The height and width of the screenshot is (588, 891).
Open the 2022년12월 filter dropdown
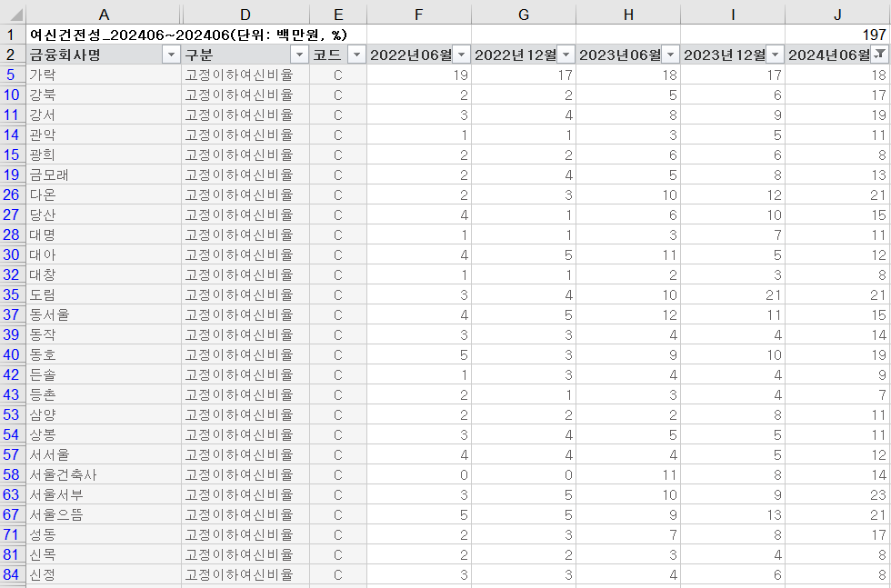pos(566,55)
